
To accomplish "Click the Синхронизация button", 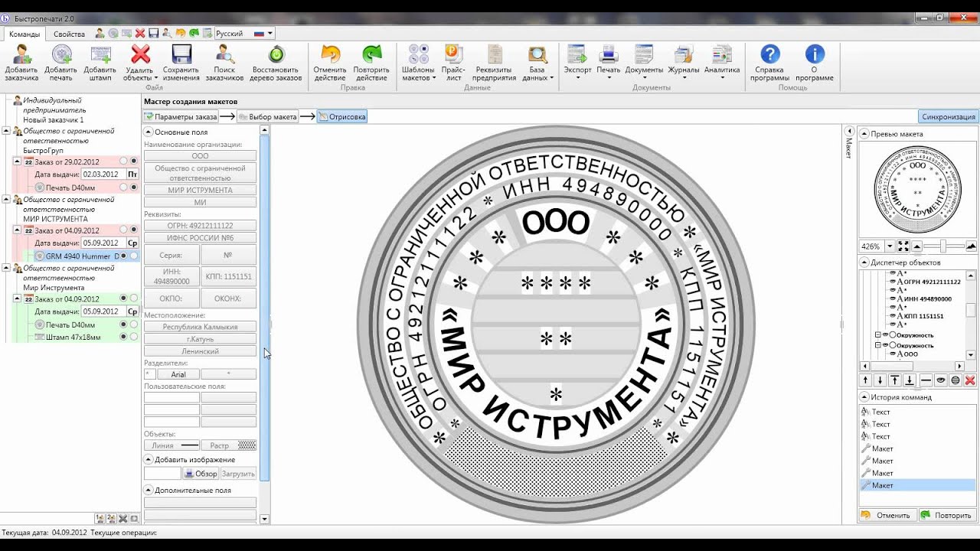I will point(949,116).
